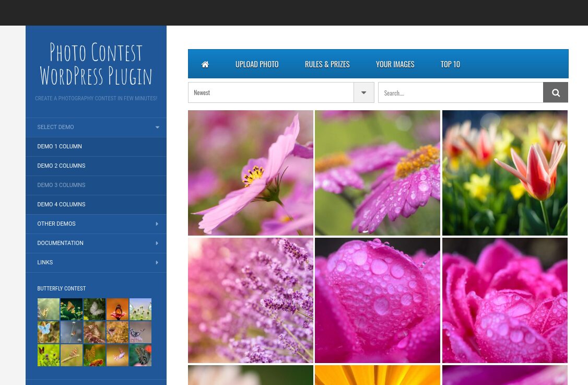
Task: Expand the Documentation submenu arrow
Action: click(157, 243)
